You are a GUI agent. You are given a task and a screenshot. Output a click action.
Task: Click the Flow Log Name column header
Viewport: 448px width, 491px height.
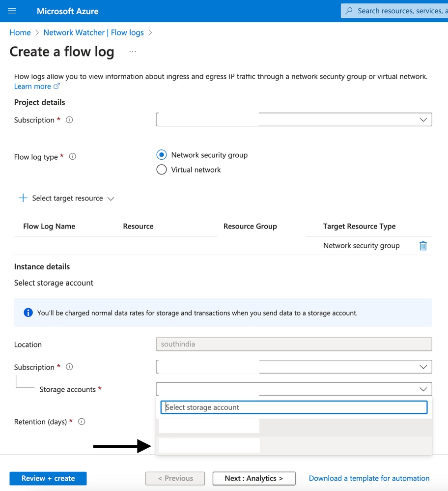[49, 226]
